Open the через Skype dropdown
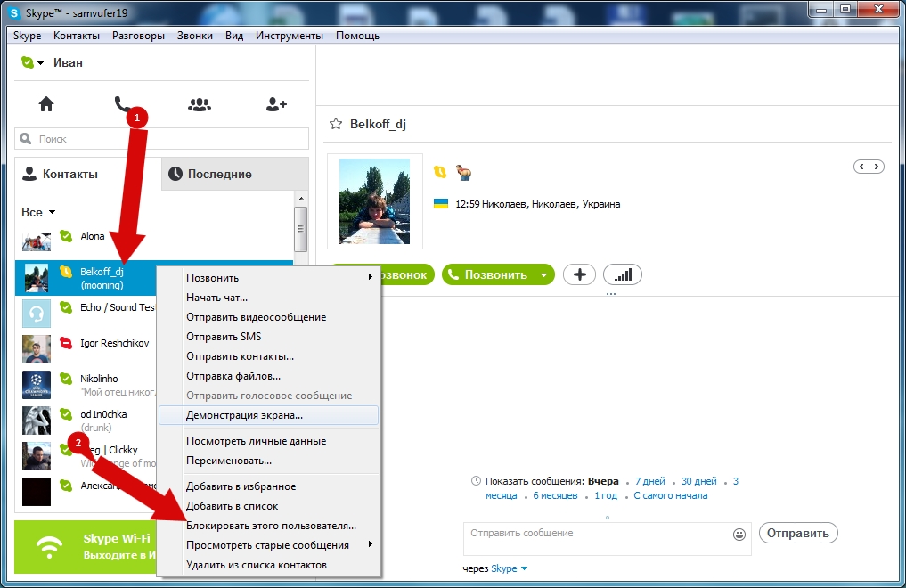This screenshot has height=588, width=906. pos(524,568)
